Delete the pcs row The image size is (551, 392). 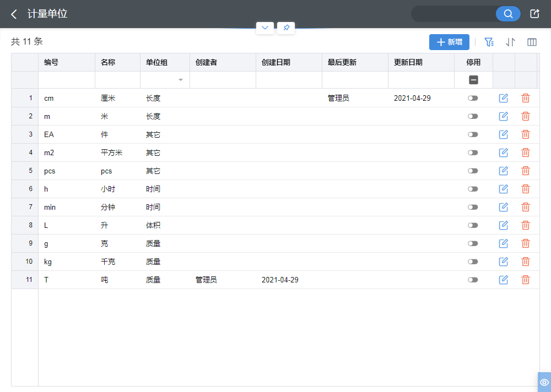pos(525,171)
